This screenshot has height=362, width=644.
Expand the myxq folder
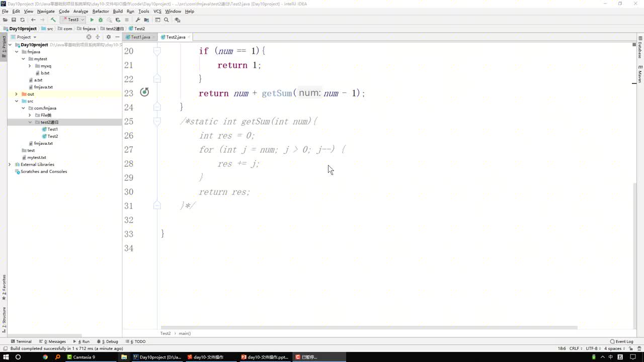tap(30, 66)
